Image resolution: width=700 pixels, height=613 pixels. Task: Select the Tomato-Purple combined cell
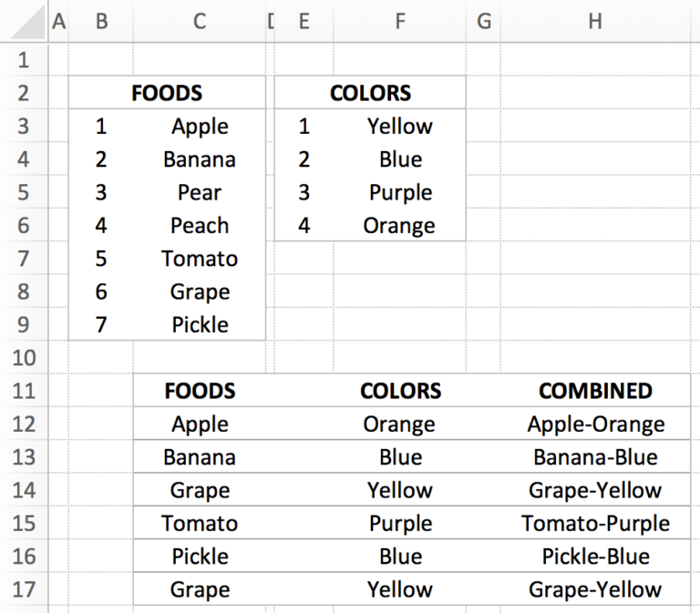595,524
